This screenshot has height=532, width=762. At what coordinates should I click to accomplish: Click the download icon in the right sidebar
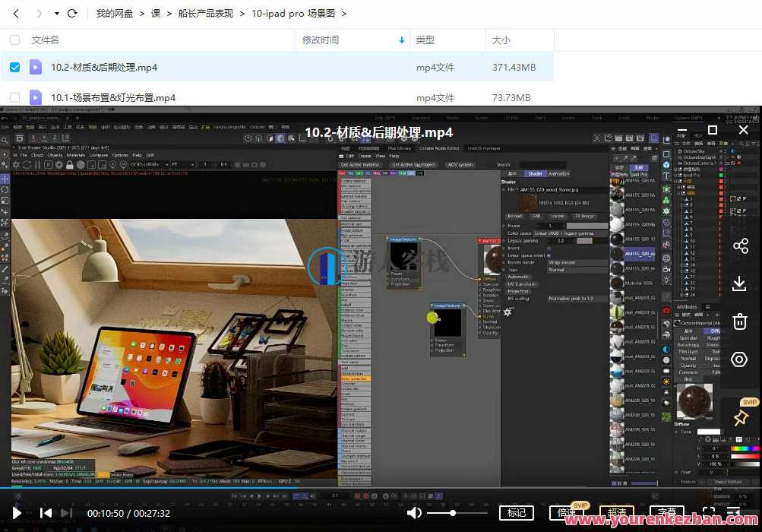tap(739, 283)
